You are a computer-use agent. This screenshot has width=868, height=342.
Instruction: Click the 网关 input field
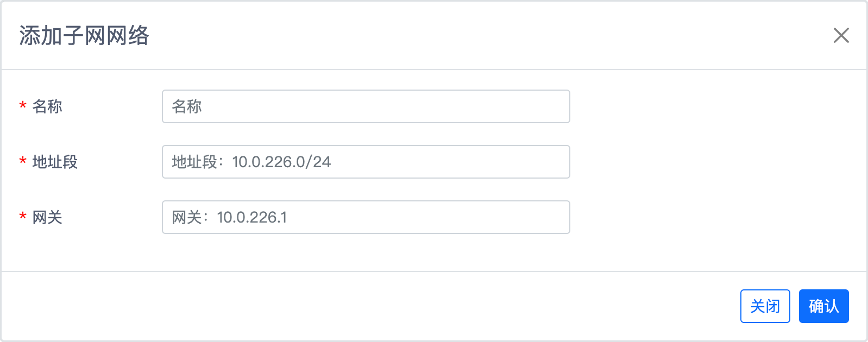pos(366,217)
